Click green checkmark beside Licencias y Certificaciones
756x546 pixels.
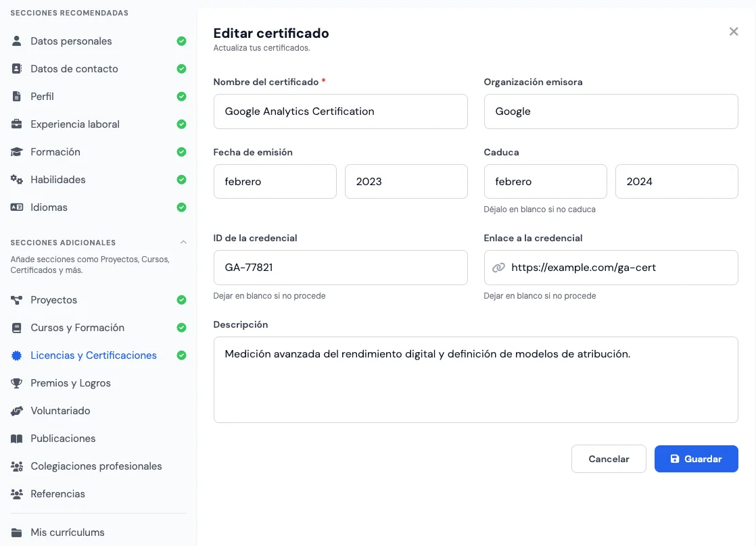click(181, 355)
